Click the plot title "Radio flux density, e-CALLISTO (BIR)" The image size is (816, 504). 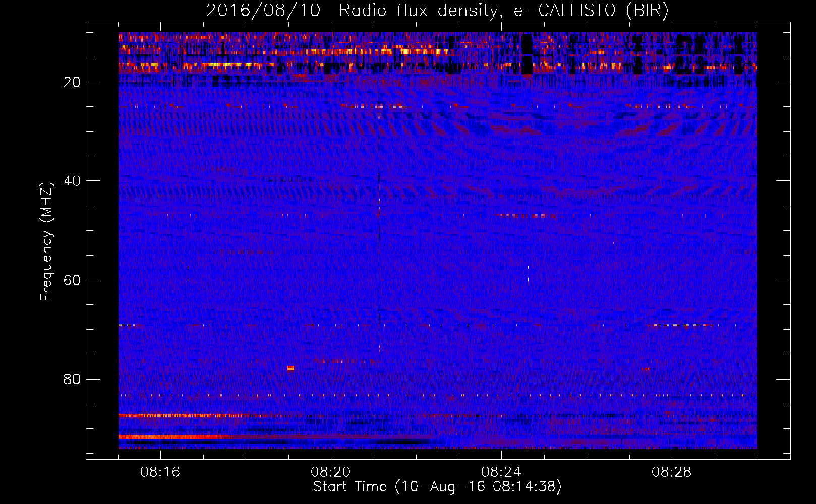click(x=504, y=11)
